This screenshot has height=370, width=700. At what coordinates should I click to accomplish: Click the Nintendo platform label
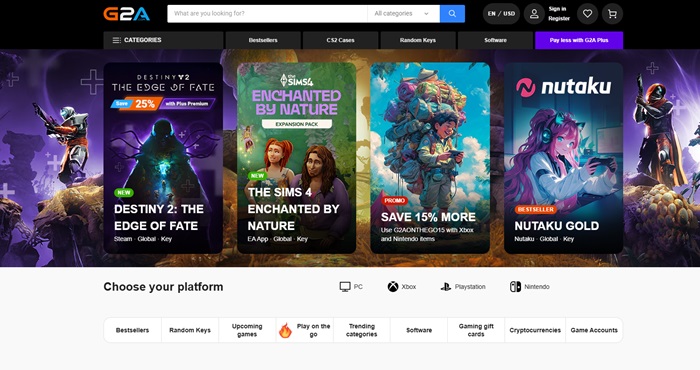[537, 287]
